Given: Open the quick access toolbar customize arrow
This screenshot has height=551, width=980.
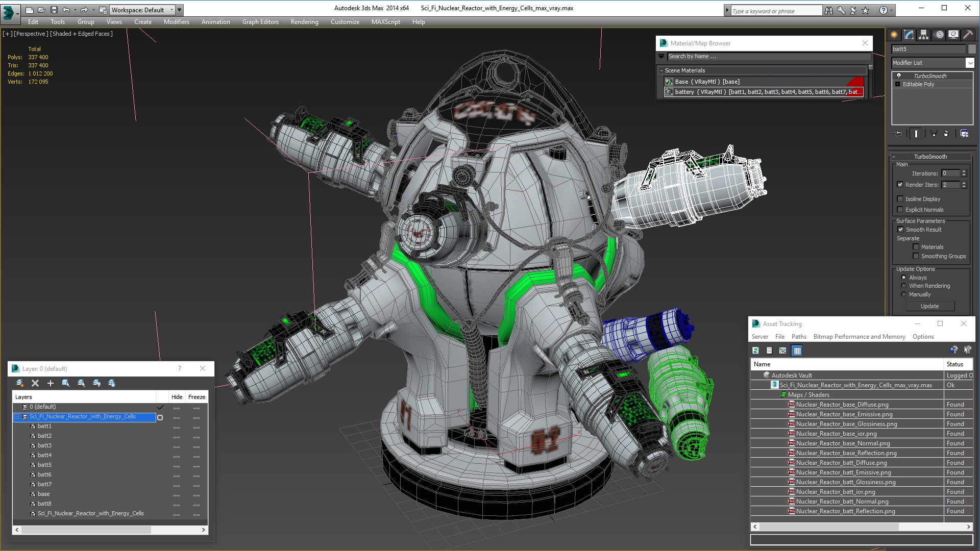Looking at the screenshot, I should 180,10.
